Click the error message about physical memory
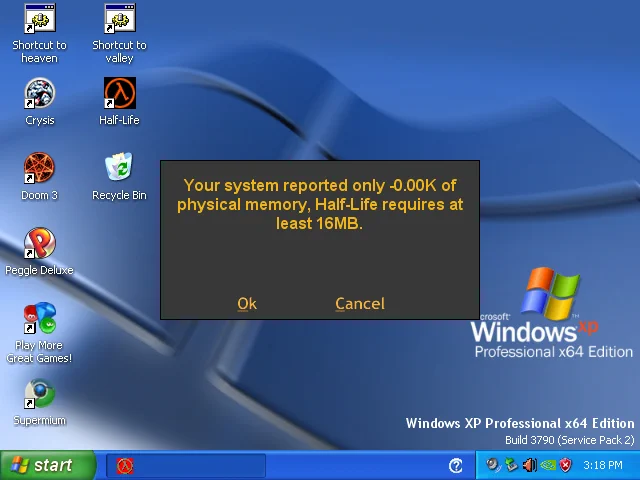The height and width of the screenshot is (480, 640). [320, 204]
